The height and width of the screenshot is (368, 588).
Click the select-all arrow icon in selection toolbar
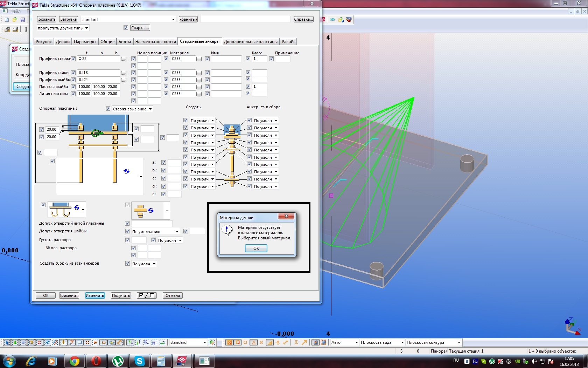coord(7,342)
